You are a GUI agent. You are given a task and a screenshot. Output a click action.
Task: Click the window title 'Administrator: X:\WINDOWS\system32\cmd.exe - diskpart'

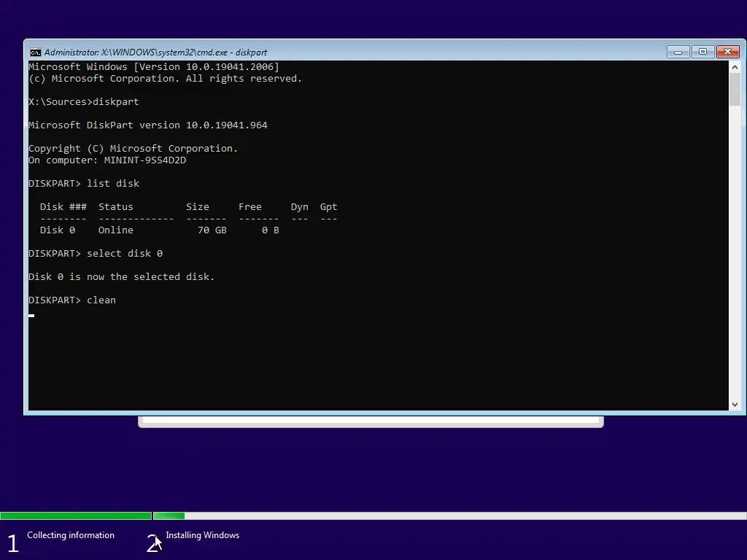[155, 52]
